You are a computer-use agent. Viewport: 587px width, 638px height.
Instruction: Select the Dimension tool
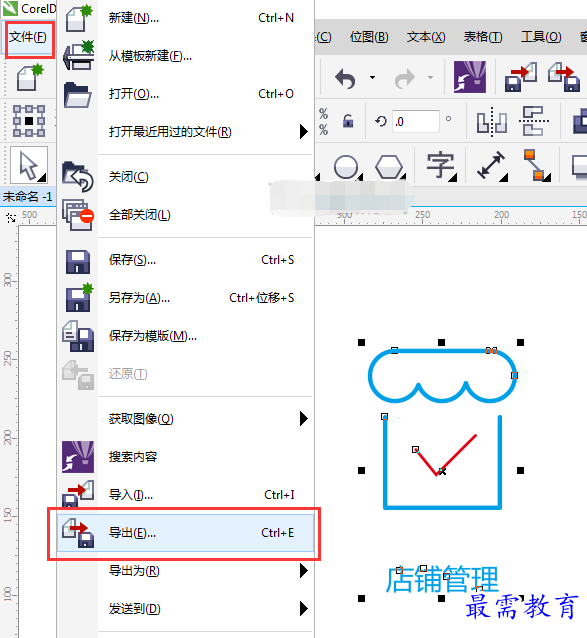491,165
